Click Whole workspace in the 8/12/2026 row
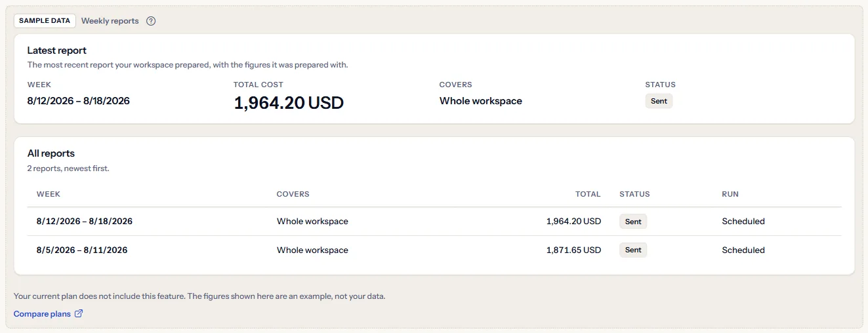The image size is (868, 333). 312,222
